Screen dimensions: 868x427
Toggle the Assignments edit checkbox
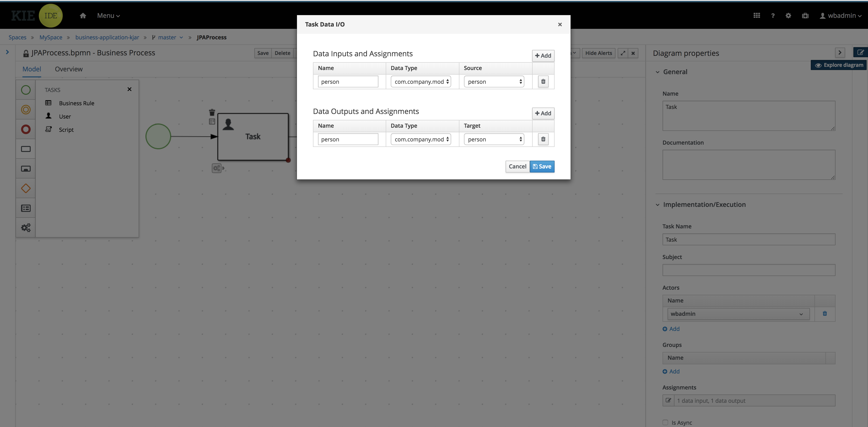point(668,400)
